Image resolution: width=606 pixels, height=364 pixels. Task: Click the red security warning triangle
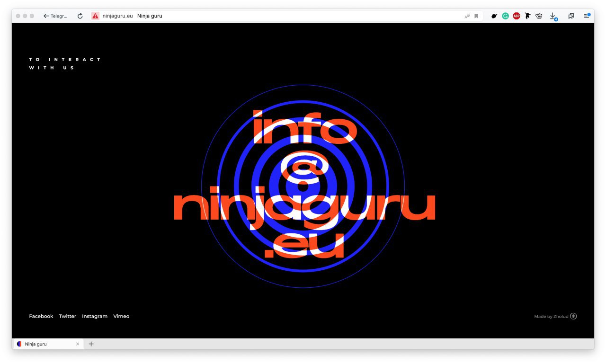tap(95, 16)
